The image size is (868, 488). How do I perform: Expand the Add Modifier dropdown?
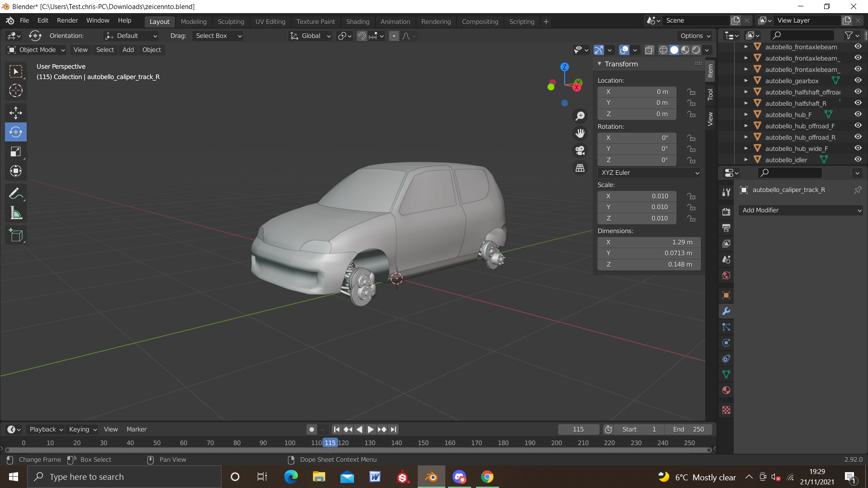click(x=801, y=210)
